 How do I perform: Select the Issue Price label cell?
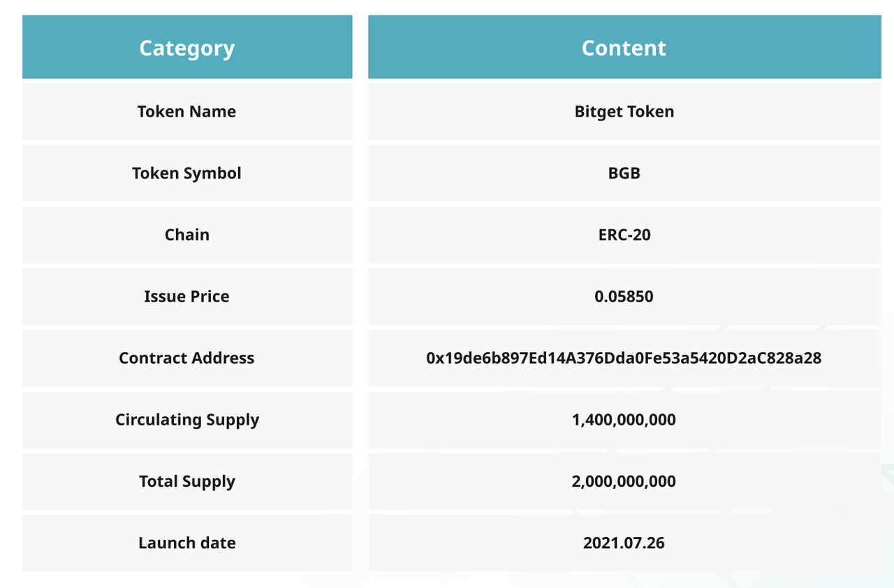click(x=186, y=296)
